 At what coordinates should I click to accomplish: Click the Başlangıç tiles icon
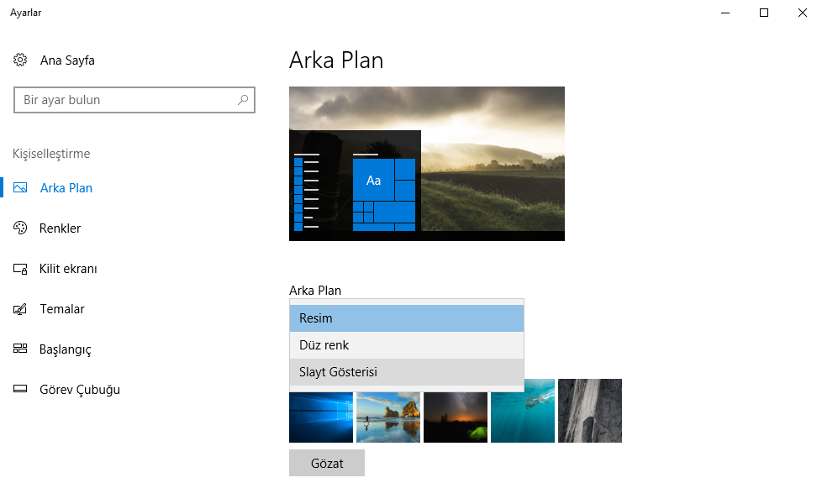coord(20,349)
